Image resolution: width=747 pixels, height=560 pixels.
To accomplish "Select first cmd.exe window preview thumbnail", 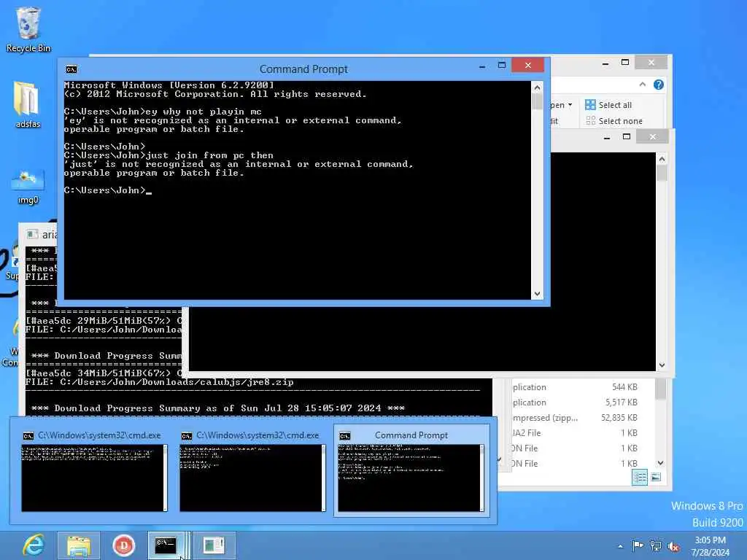I will tap(94, 478).
